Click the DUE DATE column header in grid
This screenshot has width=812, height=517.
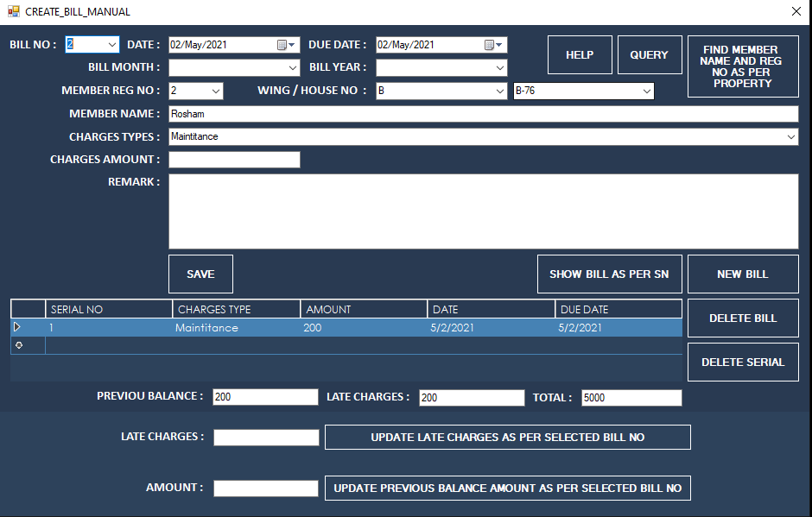click(x=619, y=310)
